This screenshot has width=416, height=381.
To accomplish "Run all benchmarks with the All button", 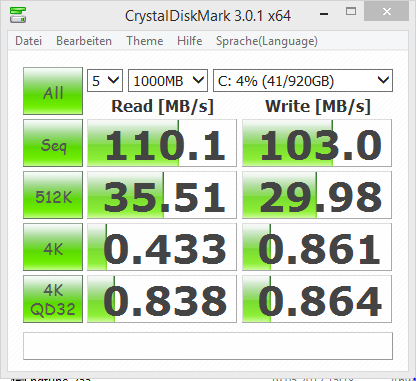I will coord(53,91).
